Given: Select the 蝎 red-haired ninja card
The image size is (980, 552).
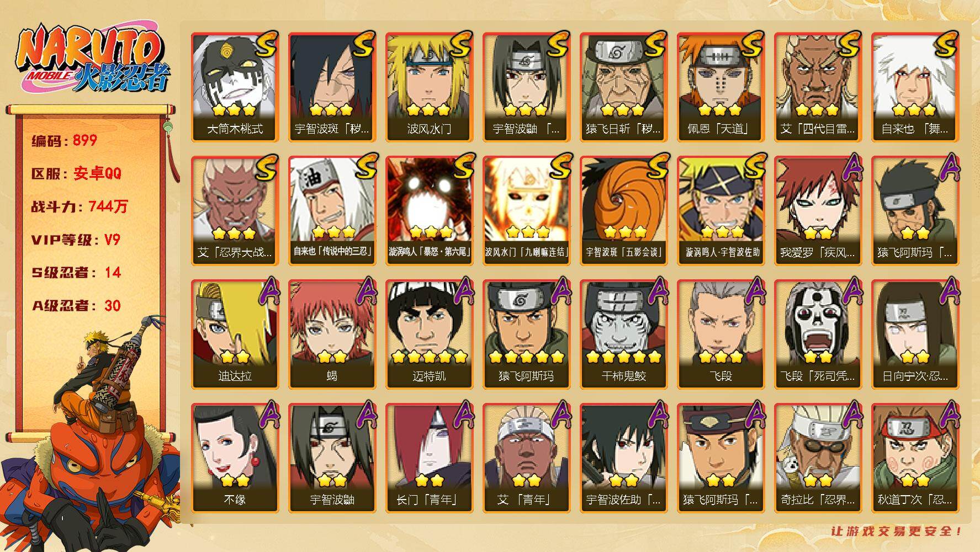Looking at the screenshot, I should tap(332, 335).
